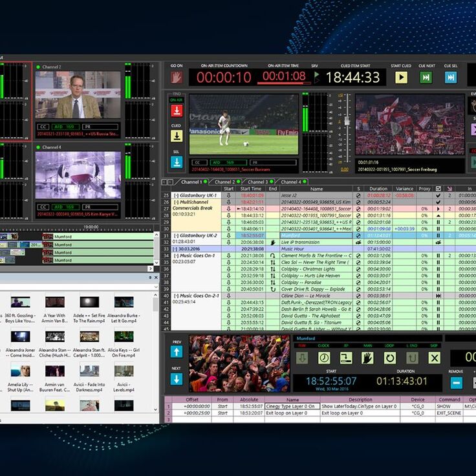The image size is (476, 476).
Task: Toggle the checkmark in US Kim row 26
Action: [438, 202]
